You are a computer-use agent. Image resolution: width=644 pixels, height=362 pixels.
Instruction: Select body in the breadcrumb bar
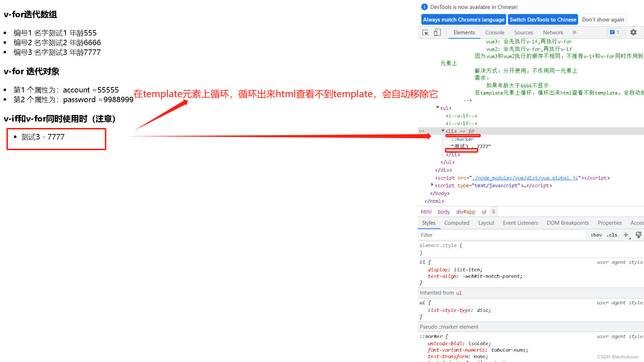444,212
